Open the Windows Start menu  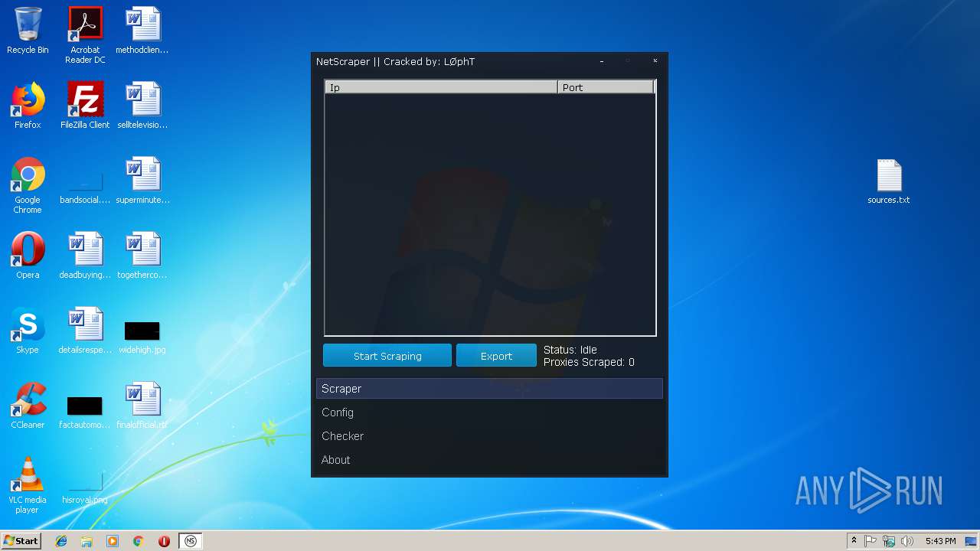[21, 541]
